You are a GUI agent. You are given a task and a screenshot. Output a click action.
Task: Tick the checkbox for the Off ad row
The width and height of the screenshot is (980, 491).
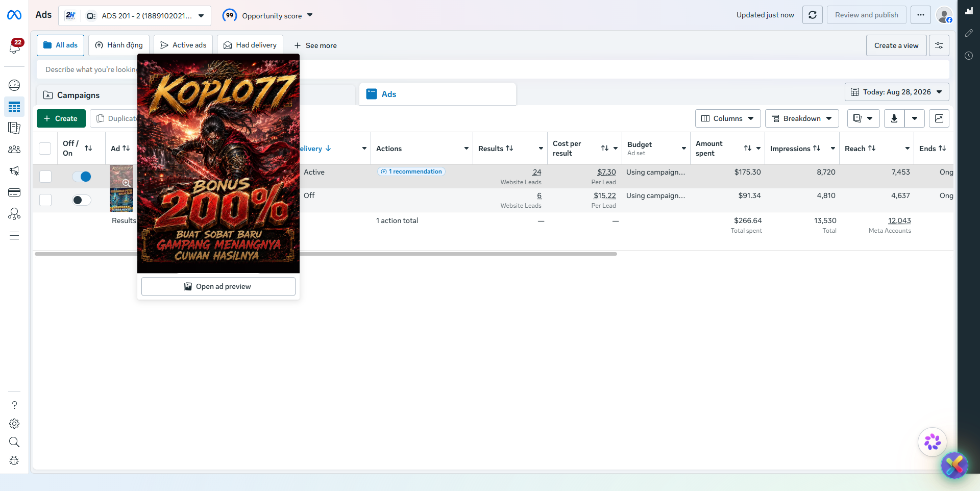tap(45, 200)
